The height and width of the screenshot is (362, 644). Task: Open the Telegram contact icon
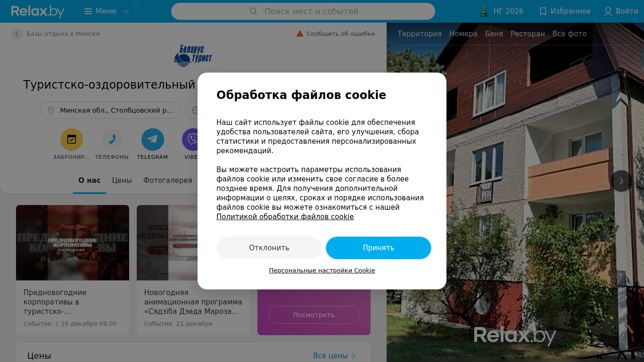click(x=153, y=140)
